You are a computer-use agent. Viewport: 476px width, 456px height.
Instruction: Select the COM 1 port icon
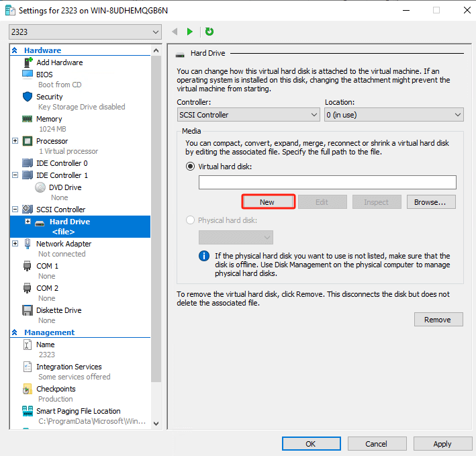[28, 266]
